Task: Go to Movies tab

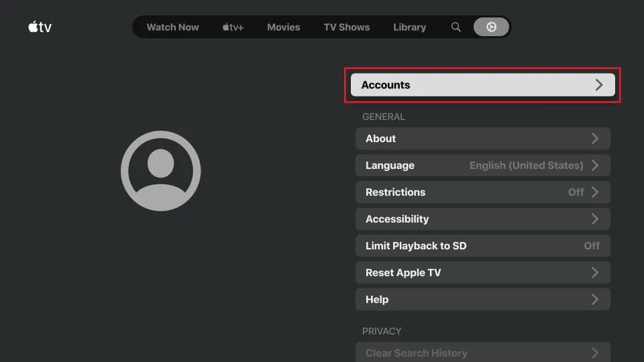Action: coord(283,27)
